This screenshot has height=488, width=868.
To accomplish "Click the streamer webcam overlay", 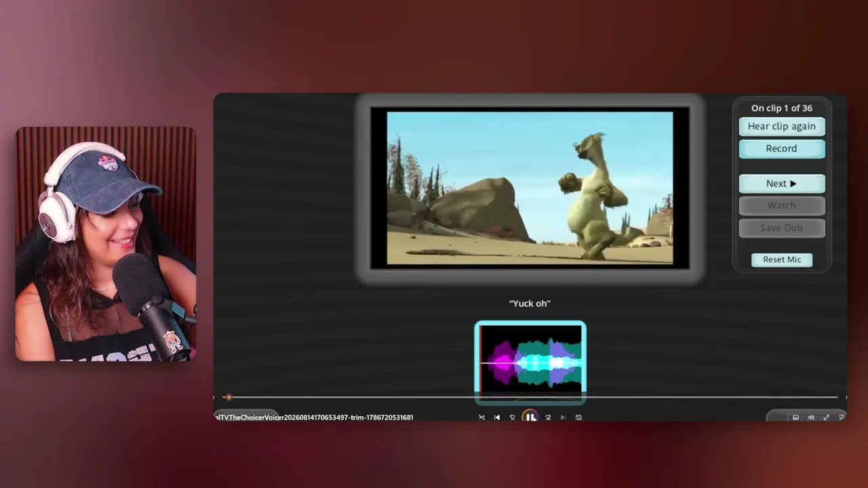I will pyautogui.click(x=106, y=244).
